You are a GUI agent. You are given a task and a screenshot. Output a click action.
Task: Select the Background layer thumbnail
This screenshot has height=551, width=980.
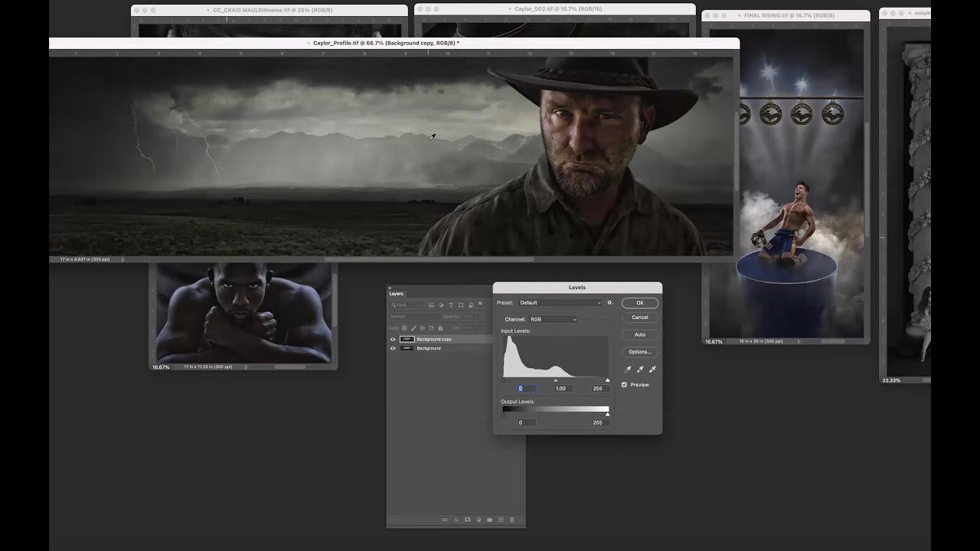[x=407, y=348]
